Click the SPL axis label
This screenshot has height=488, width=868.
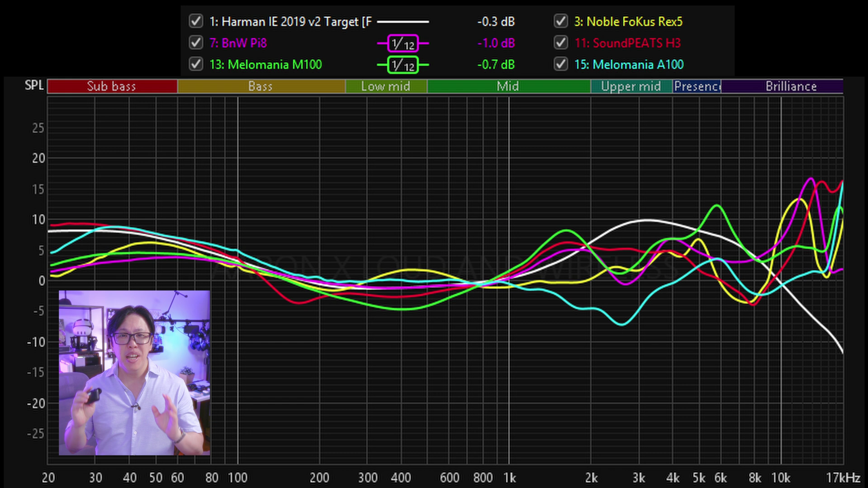point(34,85)
